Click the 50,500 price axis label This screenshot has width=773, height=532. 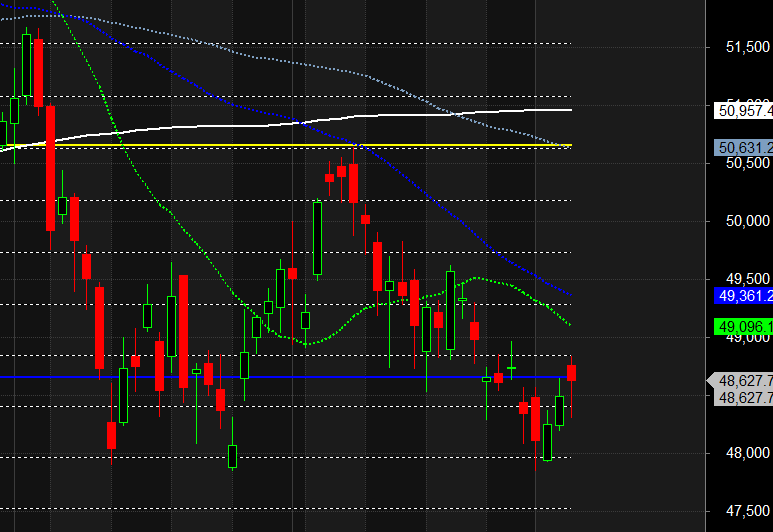(748, 163)
